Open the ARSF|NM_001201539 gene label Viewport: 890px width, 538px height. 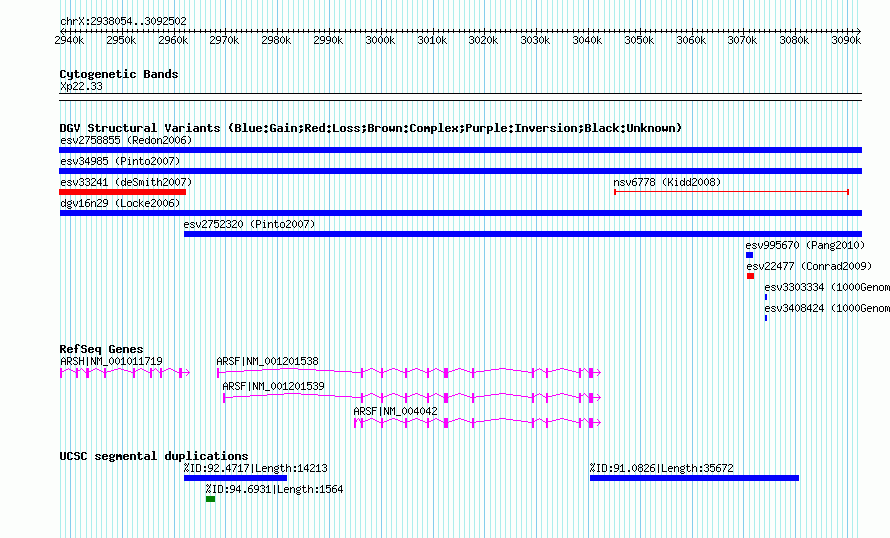pyautogui.click(x=274, y=386)
